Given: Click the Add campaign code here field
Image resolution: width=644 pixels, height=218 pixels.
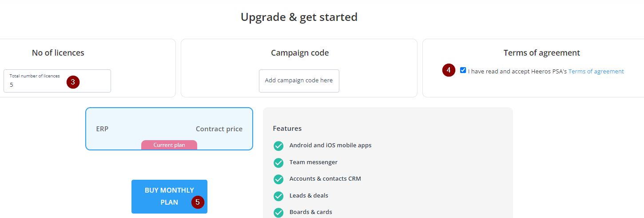Looking at the screenshot, I should pos(299,81).
